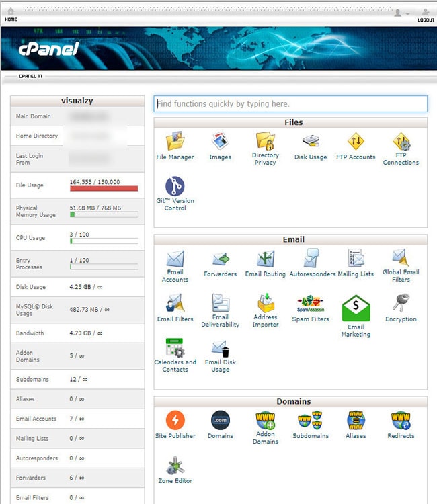Viewport: 437px width, 504px height.
Task: Open the Disk Usage tool in Files
Action: pos(311,141)
